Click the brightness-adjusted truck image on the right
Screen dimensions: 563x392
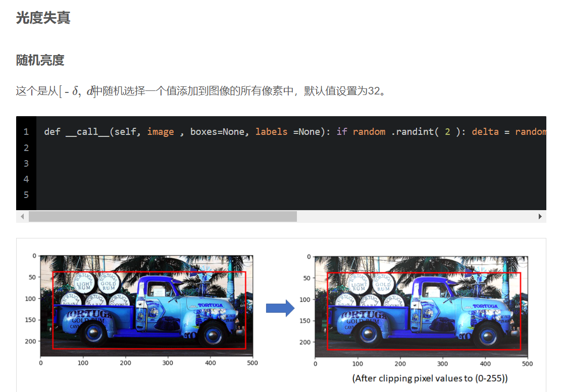click(421, 307)
